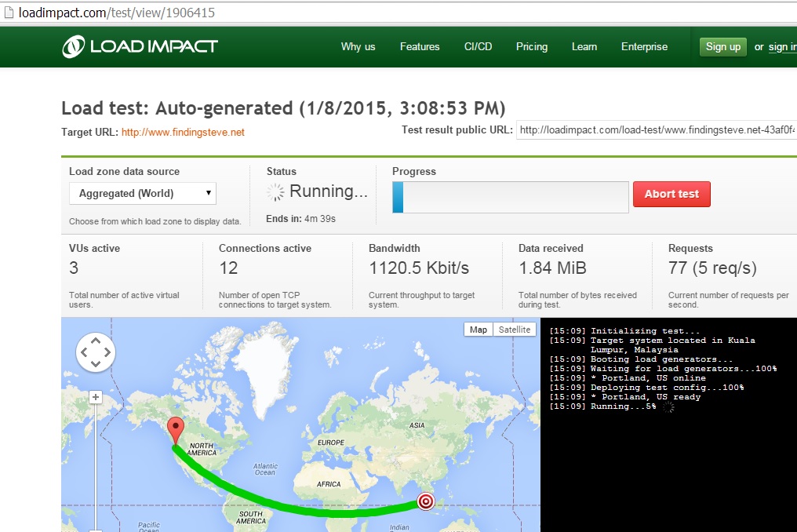The height and width of the screenshot is (532, 797).
Task: Open the Learn menu item
Action: pos(584,47)
